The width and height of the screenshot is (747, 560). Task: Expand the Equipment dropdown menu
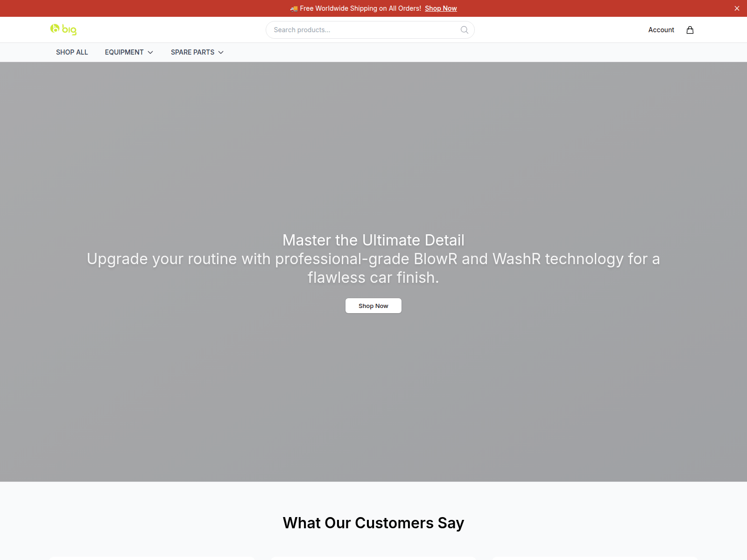coord(129,52)
